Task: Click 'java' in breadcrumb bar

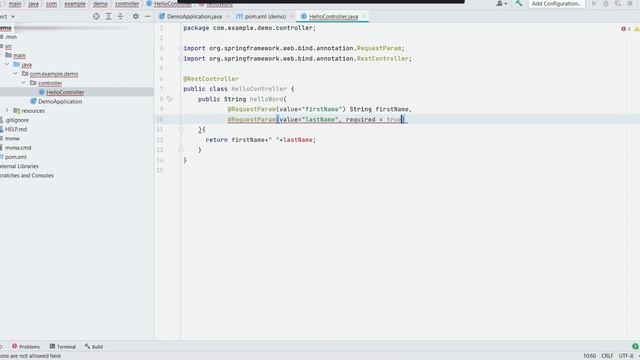Action: tap(33, 4)
